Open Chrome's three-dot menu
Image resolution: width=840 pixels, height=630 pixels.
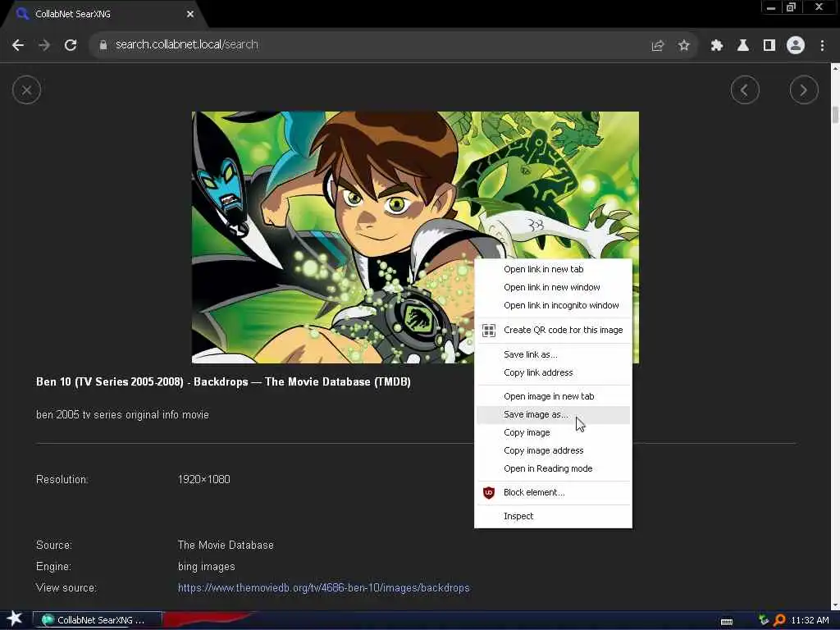click(x=822, y=46)
